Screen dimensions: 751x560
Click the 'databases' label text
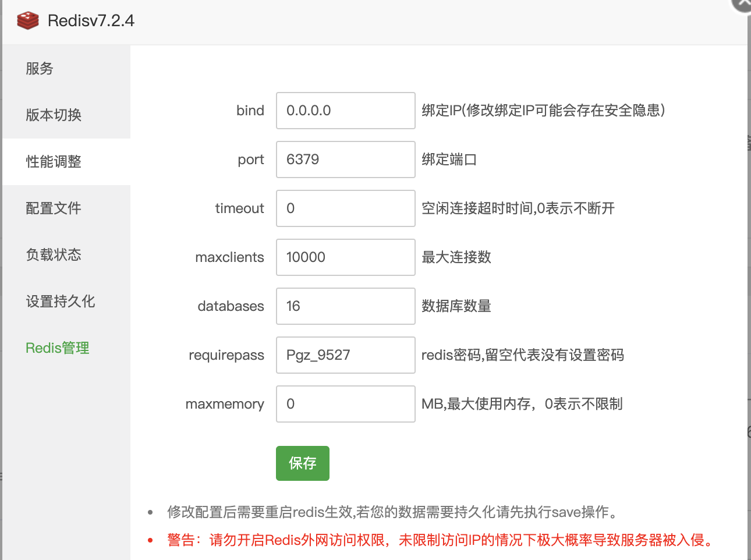(231, 306)
